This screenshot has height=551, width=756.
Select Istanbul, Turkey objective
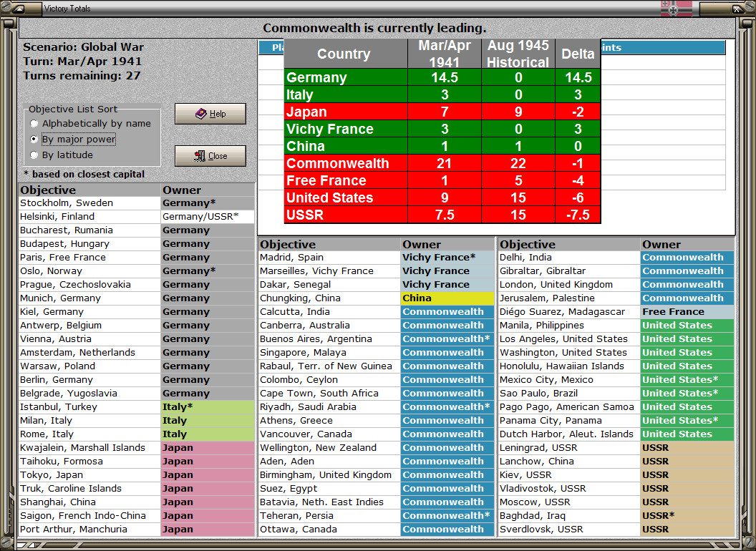(89, 407)
